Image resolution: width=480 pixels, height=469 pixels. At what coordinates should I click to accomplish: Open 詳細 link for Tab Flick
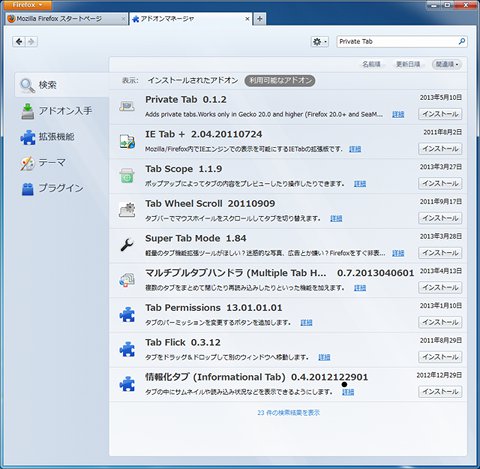324,357
